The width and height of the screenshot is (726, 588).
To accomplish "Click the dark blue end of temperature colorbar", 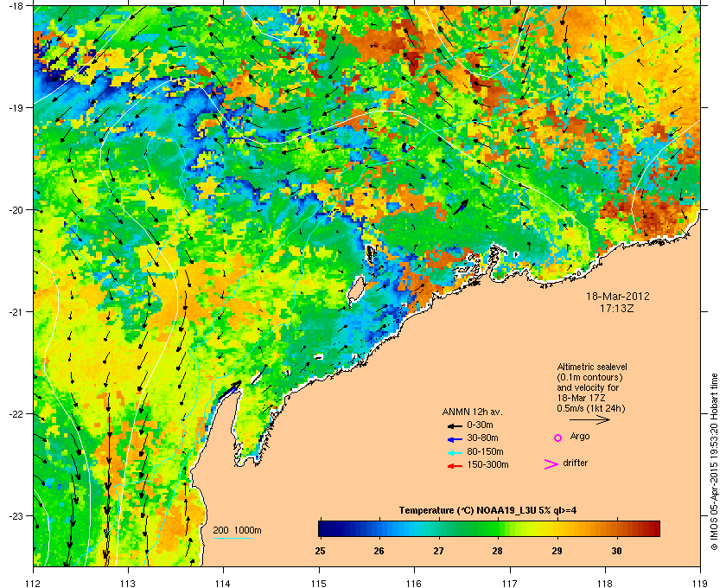I will point(322,528).
